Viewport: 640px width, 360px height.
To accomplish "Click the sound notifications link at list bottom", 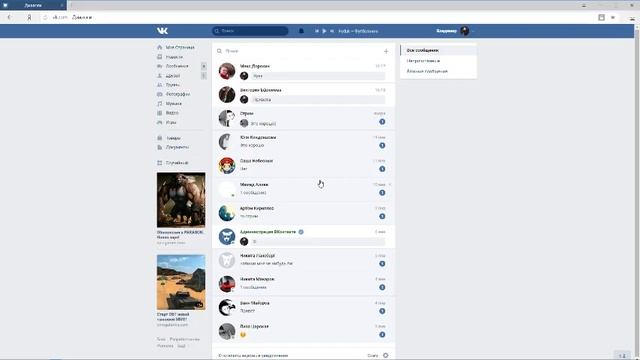I will pos(253,356).
